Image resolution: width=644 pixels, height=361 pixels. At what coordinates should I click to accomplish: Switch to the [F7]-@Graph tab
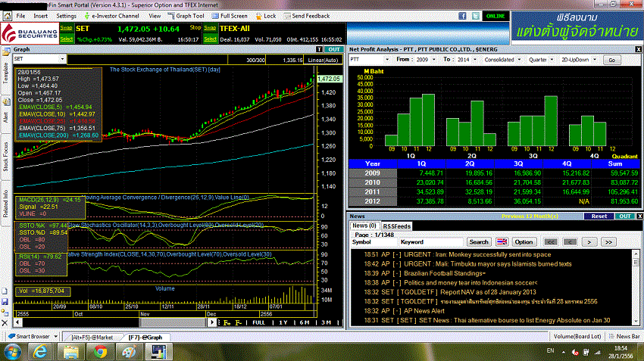(145, 338)
